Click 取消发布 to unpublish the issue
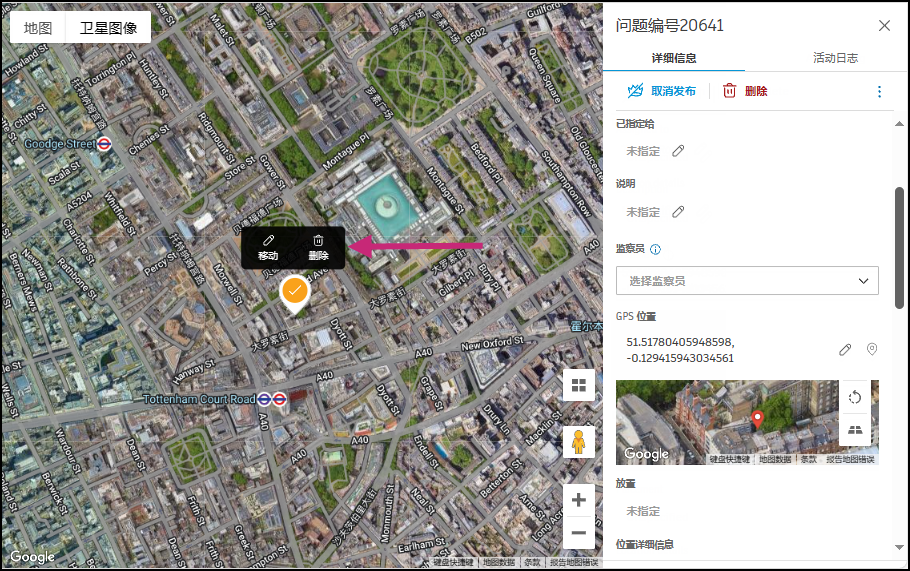Screen dimensions: 910x571 [x=662, y=91]
